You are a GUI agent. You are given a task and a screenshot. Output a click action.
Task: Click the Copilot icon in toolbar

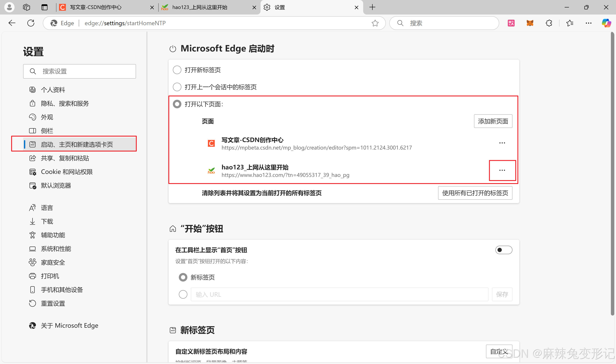pyautogui.click(x=606, y=23)
